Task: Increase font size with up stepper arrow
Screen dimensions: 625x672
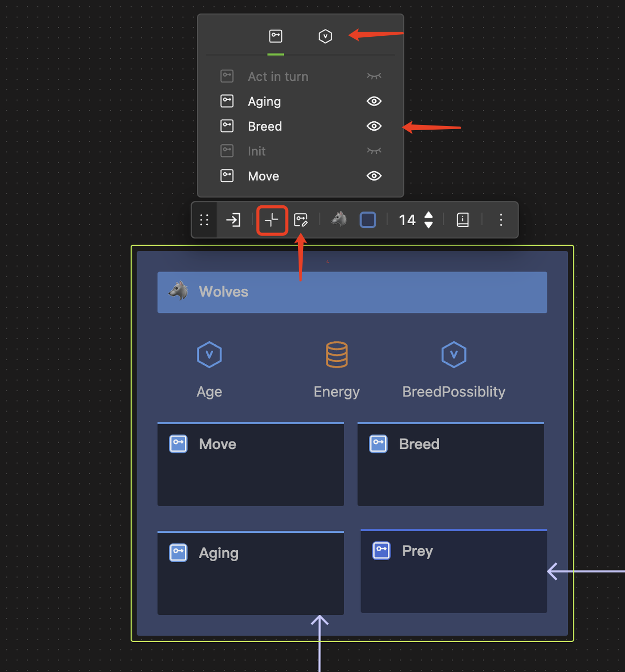Action: pos(429,215)
